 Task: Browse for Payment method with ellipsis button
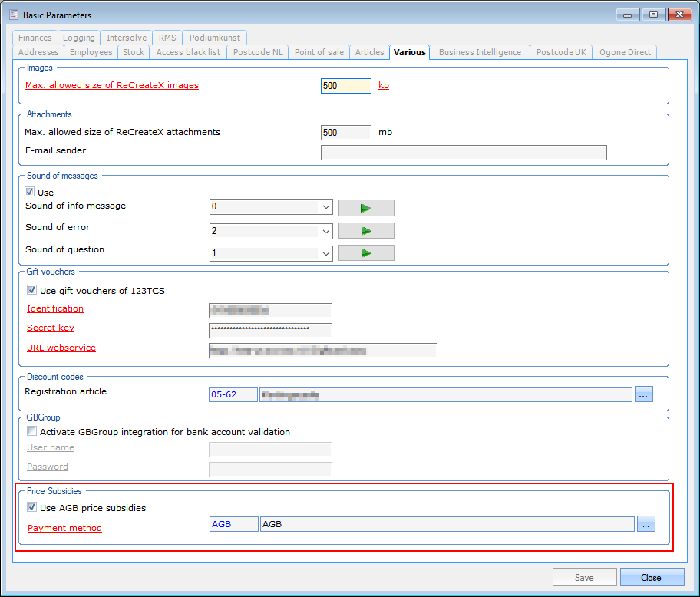(x=646, y=524)
